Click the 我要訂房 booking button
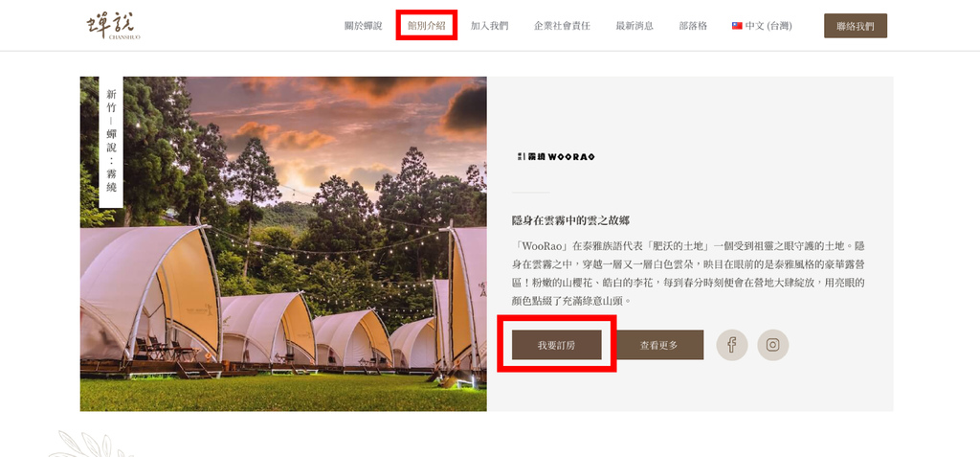 (557, 345)
